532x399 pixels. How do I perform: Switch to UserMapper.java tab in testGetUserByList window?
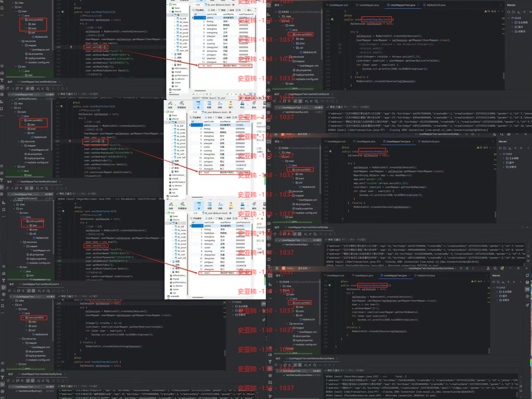[x=367, y=5]
